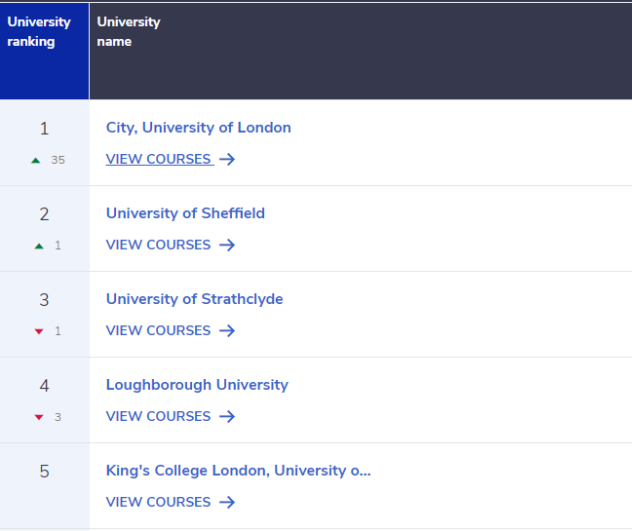This screenshot has height=531, width=632.
Task: Click arrow icon in University of Sheffield row
Action: (x=227, y=245)
